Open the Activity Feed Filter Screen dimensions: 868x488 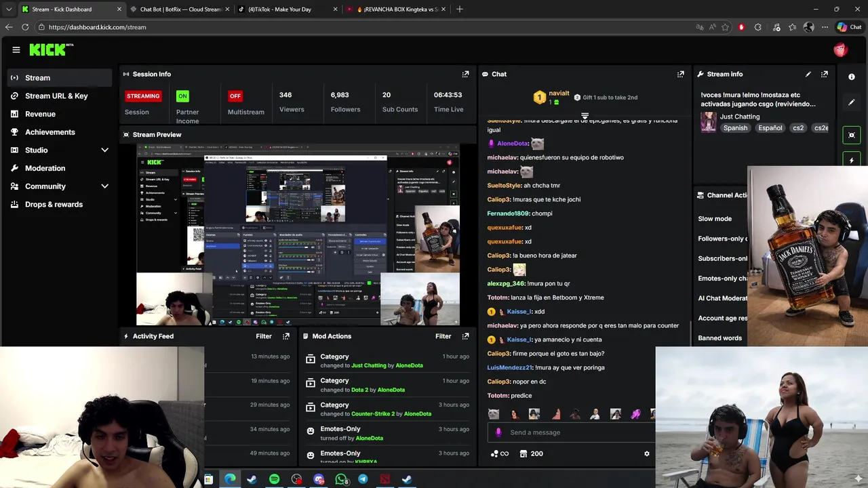click(x=264, y=336)
